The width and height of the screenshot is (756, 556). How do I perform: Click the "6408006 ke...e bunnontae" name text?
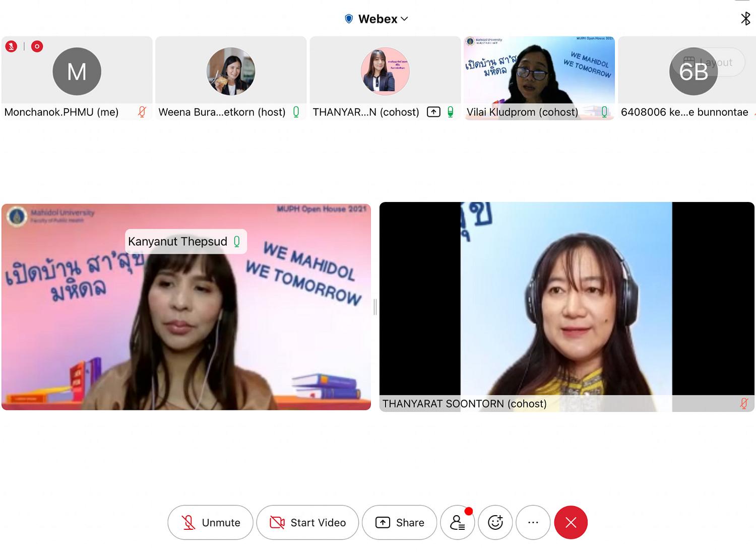(684, 112)
